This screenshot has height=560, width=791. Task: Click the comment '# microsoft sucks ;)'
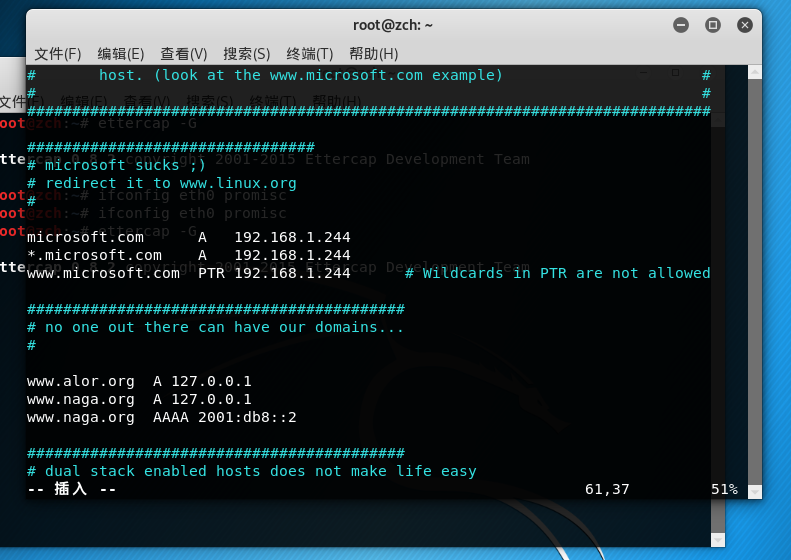point(117,165)
